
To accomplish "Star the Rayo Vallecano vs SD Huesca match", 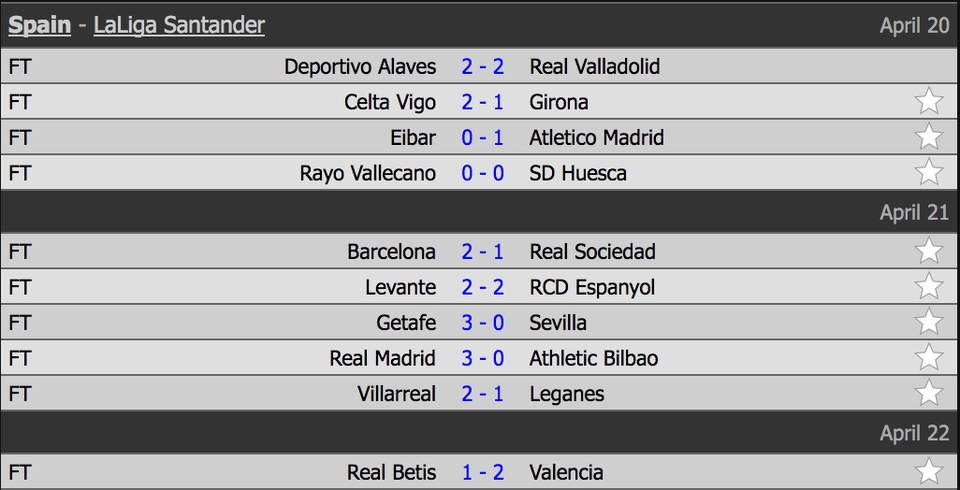I will 929,173.
